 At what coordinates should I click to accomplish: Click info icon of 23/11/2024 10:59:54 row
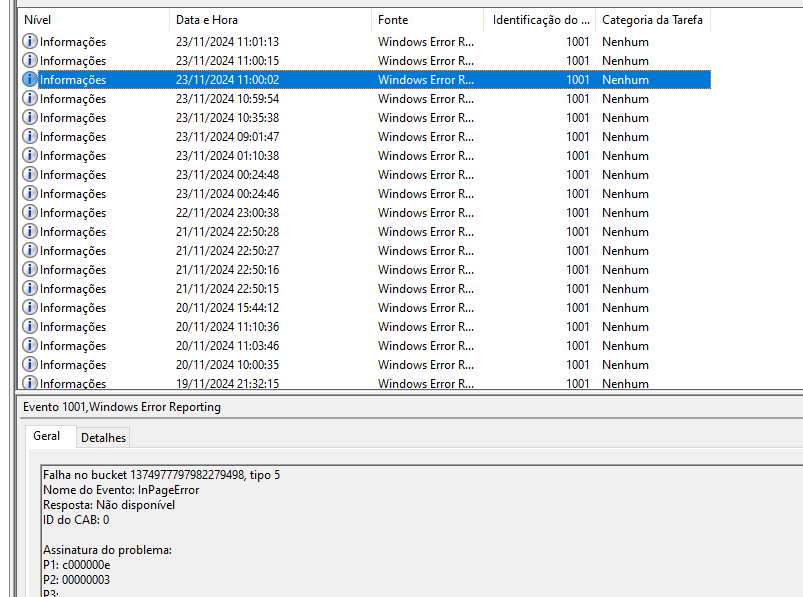(30, 99)
